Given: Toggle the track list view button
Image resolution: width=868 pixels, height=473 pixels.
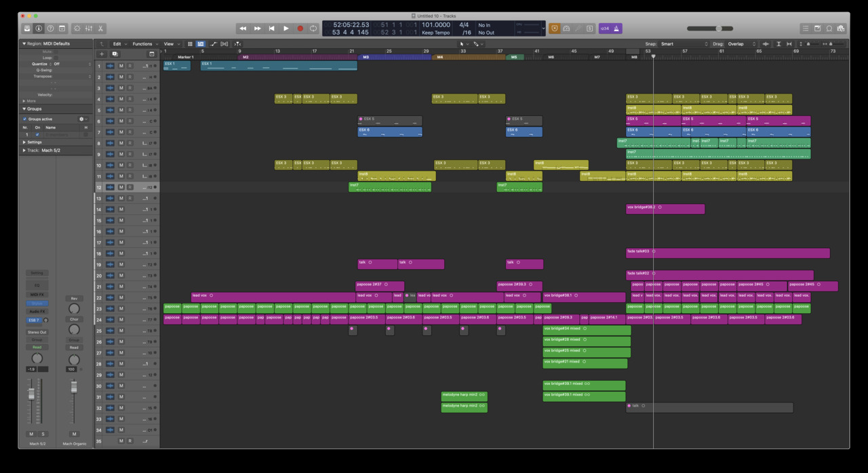Looking at the screenshot, I should coord(201,44).
